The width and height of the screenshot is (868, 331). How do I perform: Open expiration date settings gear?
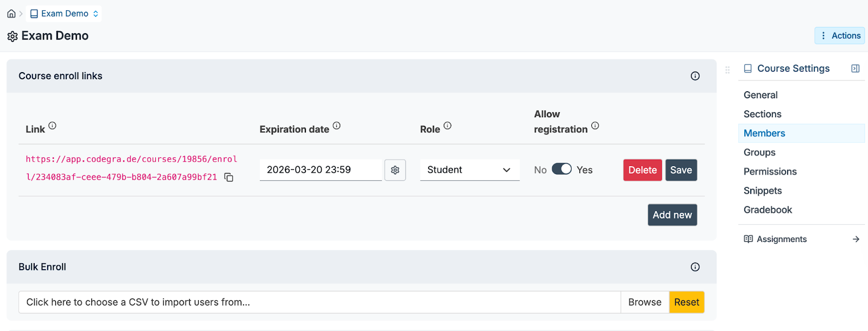(395, 170)
